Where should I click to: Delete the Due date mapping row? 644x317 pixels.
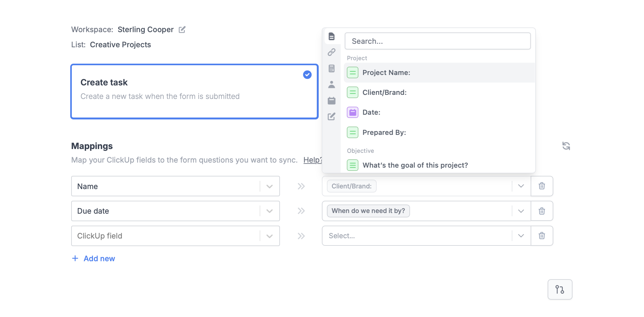pyautogui.click(x=542, y=211)
